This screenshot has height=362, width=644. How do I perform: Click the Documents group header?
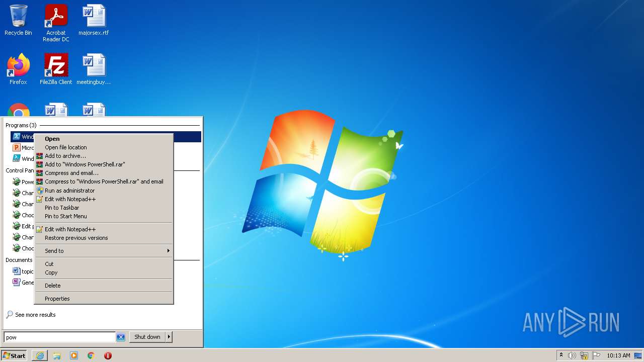click(19, 260)
